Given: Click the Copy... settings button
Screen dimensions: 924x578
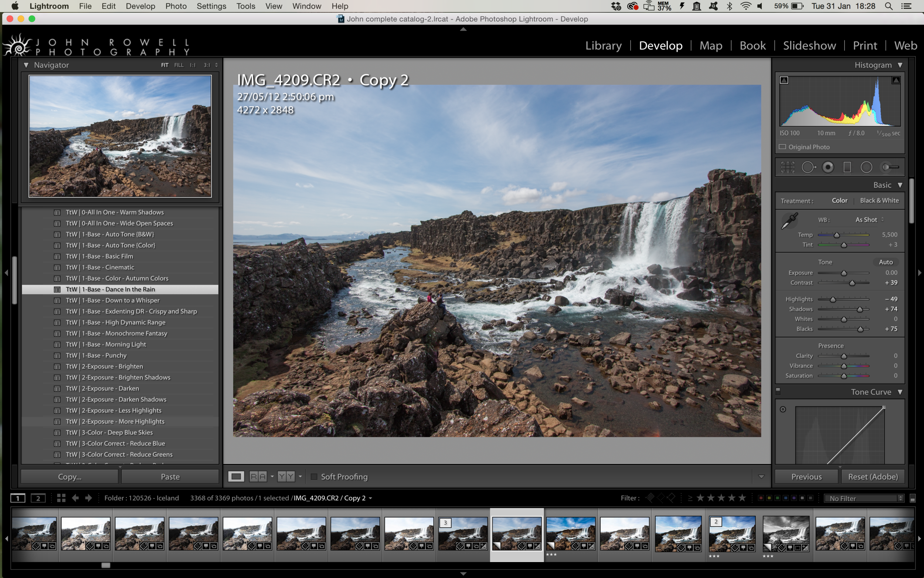Looking at the screenshot, I should coord(69,476).
